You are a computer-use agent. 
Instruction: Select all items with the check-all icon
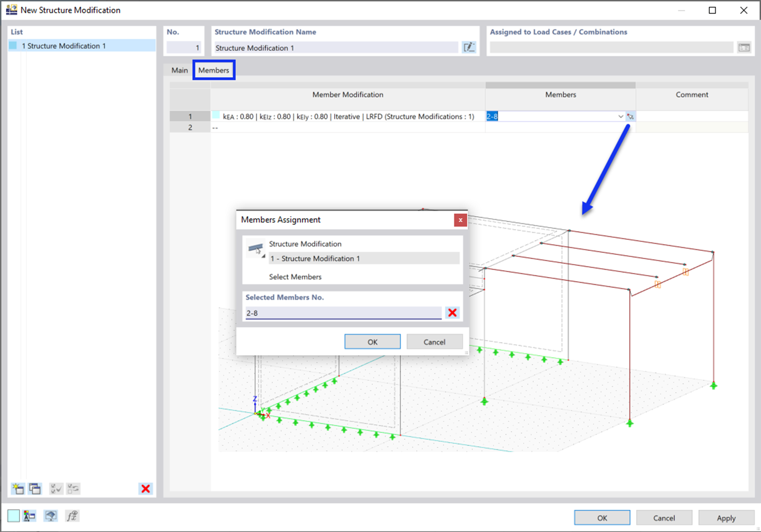click(x=56, y=489)
